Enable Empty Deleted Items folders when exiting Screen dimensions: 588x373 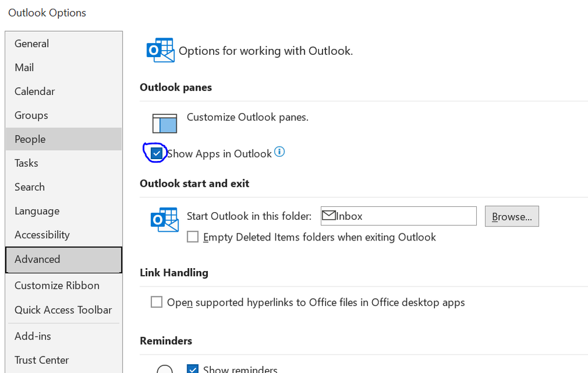(192, 237)
